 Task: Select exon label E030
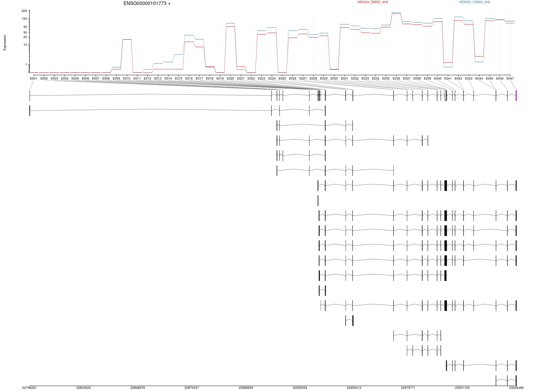point(334,78)
